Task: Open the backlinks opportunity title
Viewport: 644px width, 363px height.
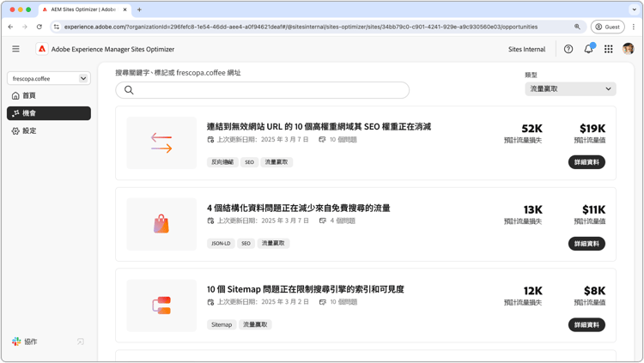Action: [319, 126]
